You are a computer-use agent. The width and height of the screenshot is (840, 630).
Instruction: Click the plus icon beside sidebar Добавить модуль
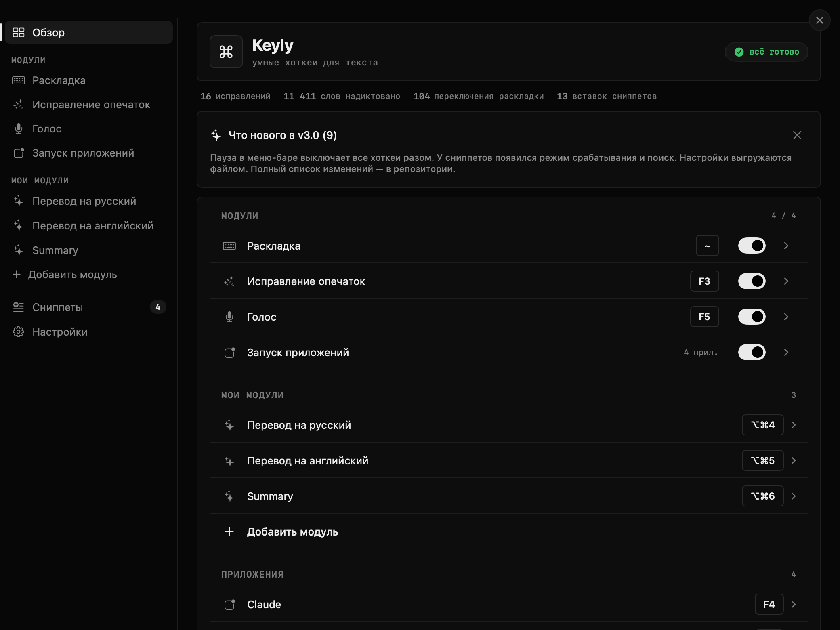[16, 275]
